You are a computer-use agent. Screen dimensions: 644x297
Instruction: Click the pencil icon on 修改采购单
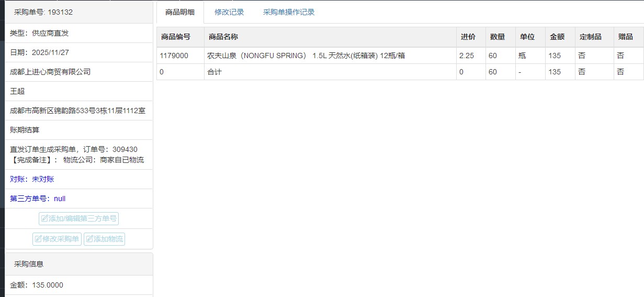tap(38, 239)
